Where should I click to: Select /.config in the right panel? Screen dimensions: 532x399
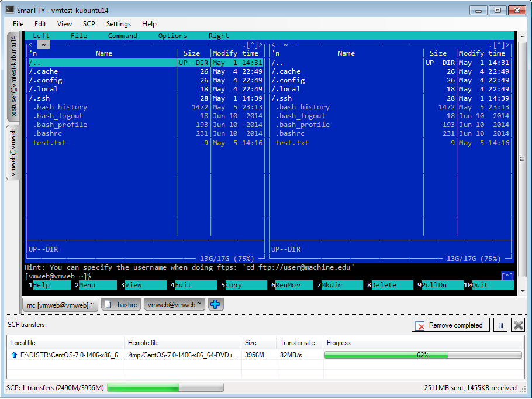288,81
